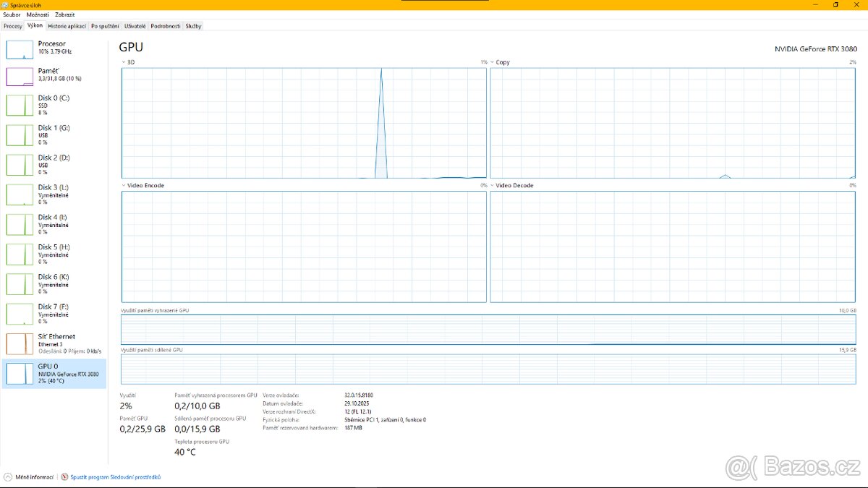Click the Sledování prostředků monitor icon
Viewport: 868px width, 488px height.
pyautogui.click(x=65, y=477)
